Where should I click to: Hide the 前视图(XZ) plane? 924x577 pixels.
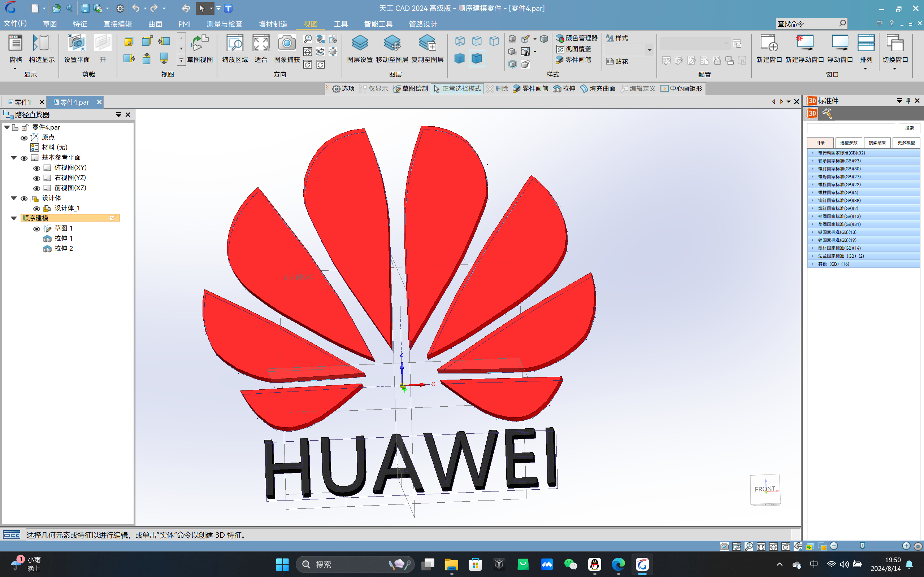tap(37, 188)
